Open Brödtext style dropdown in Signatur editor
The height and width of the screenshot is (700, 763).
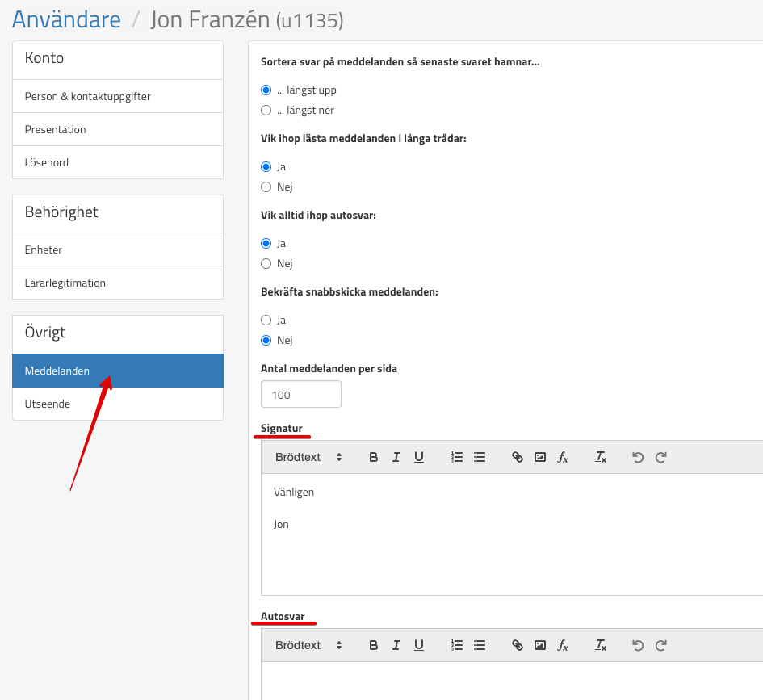click(x=308, y=457)
